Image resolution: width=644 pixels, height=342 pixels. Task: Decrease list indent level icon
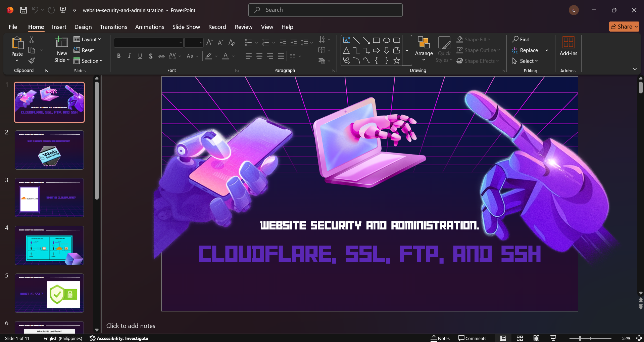pos(283,42)
